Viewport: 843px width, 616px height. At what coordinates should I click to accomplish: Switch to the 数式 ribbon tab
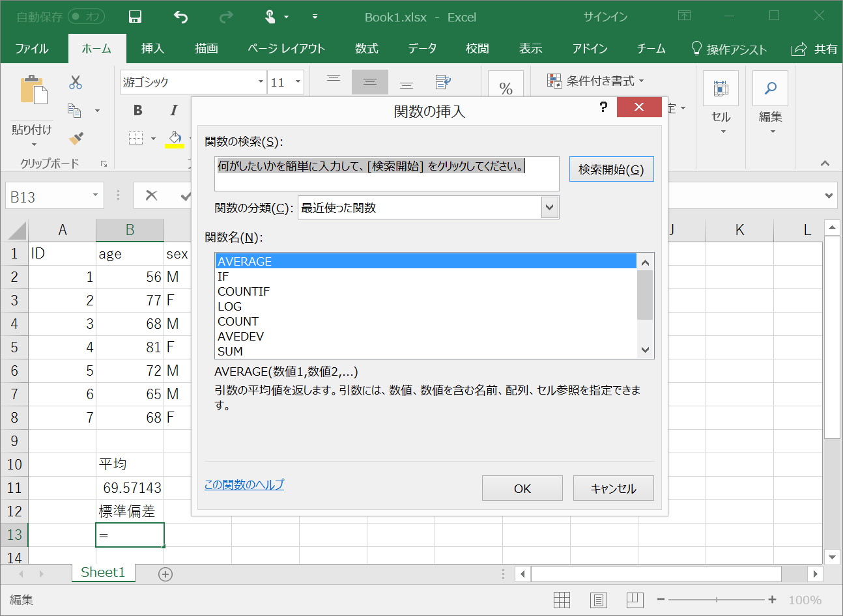(366, 48)
